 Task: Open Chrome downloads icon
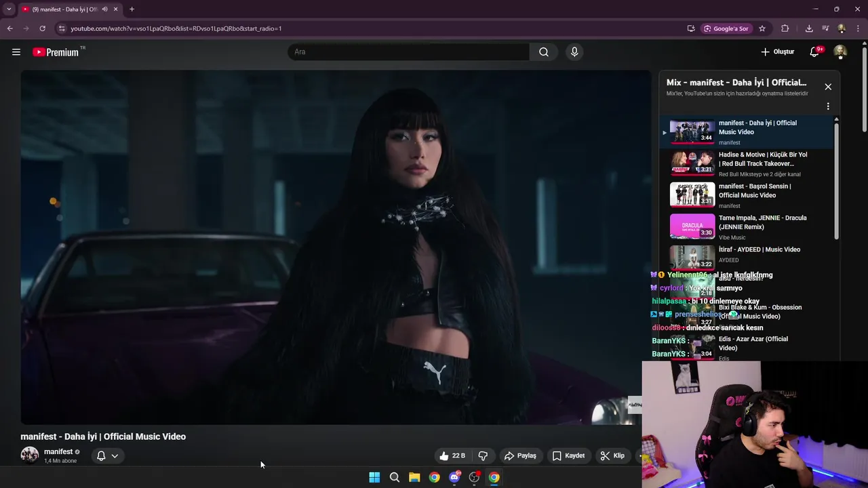(x=809, y=28)
